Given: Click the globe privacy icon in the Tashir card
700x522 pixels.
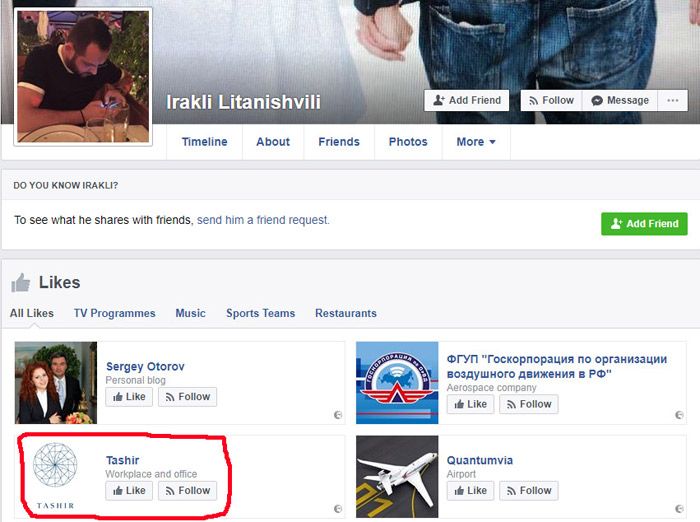Looking at the screenshot, I should click(x=338, y=509).
